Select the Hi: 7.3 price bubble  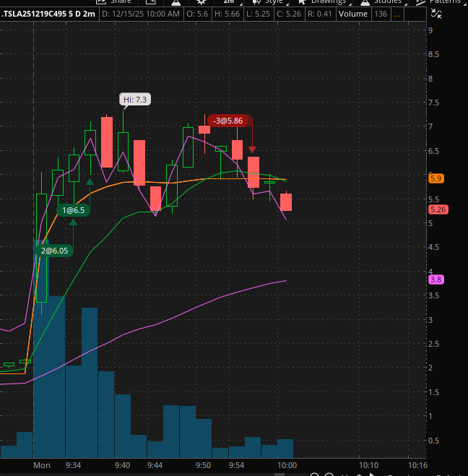pos(135,99)
